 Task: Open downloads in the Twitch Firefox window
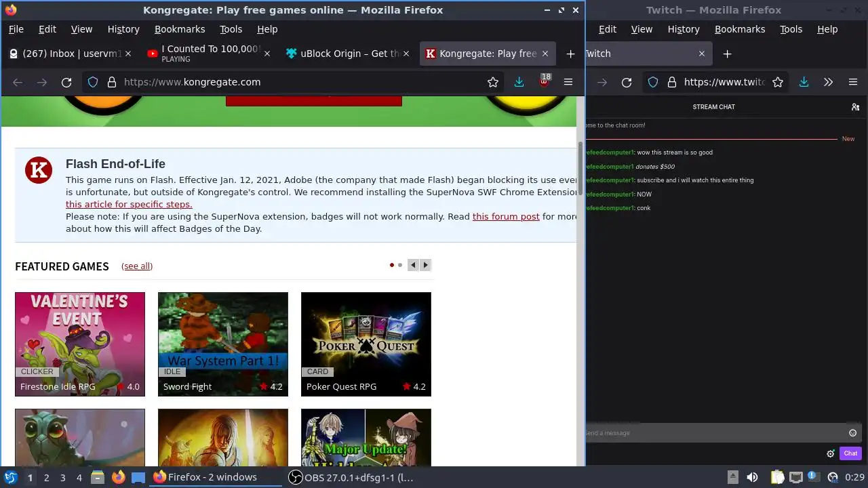pos(804,82)
